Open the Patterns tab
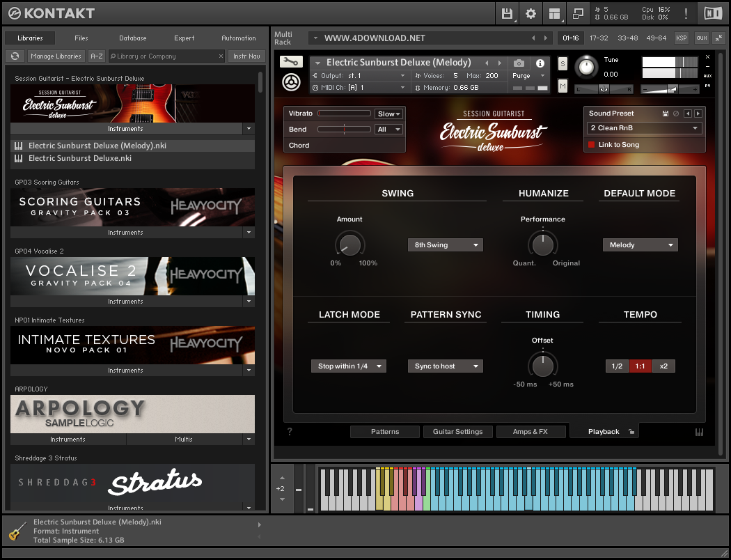This screenshot has width=731, height=560. (385, 431)
